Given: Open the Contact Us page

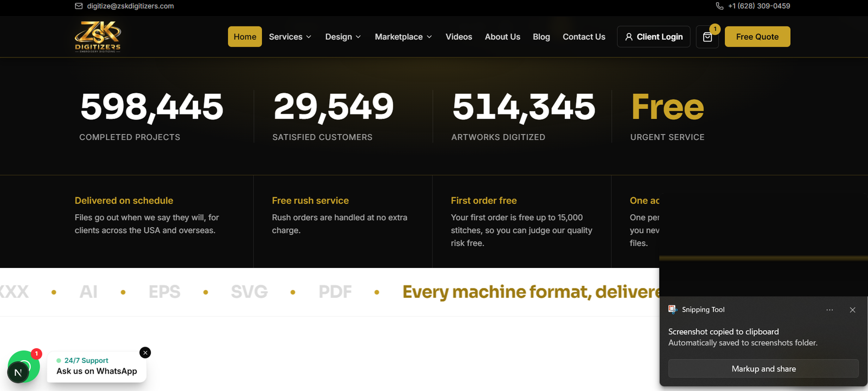Looking at the screenshot, I should (584, 37).
